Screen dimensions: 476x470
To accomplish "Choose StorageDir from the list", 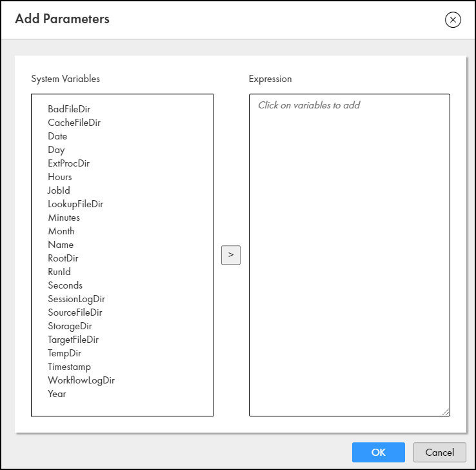I will [x=70, y=326].
